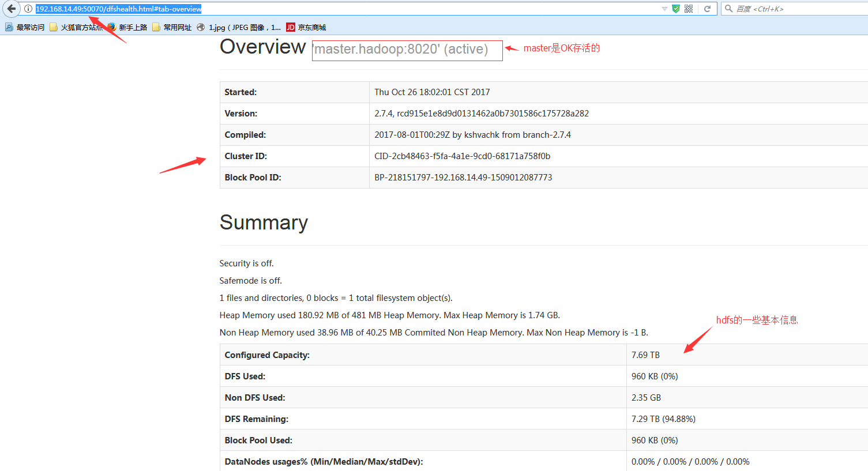
Task: Reload the page with the refresh icon
Action: (x=707, y=9)
